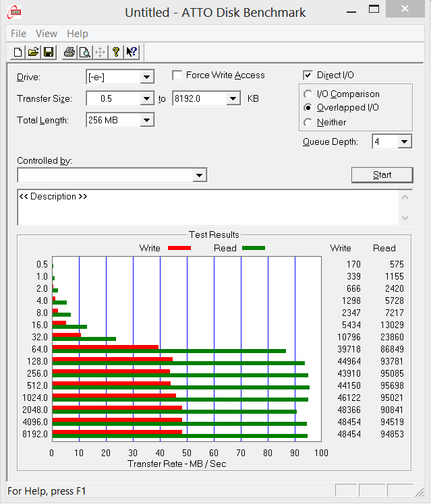Click the Open folder toolbar icon
This screenshot has width=431, height=504.
coord(33,52)
